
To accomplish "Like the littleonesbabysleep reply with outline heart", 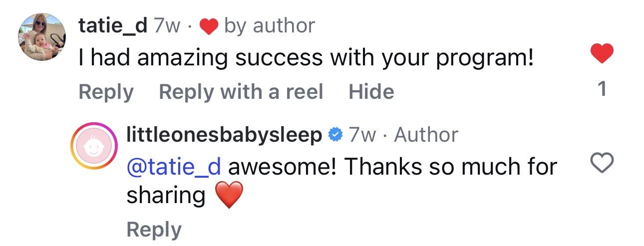I will tap(602, 164).
